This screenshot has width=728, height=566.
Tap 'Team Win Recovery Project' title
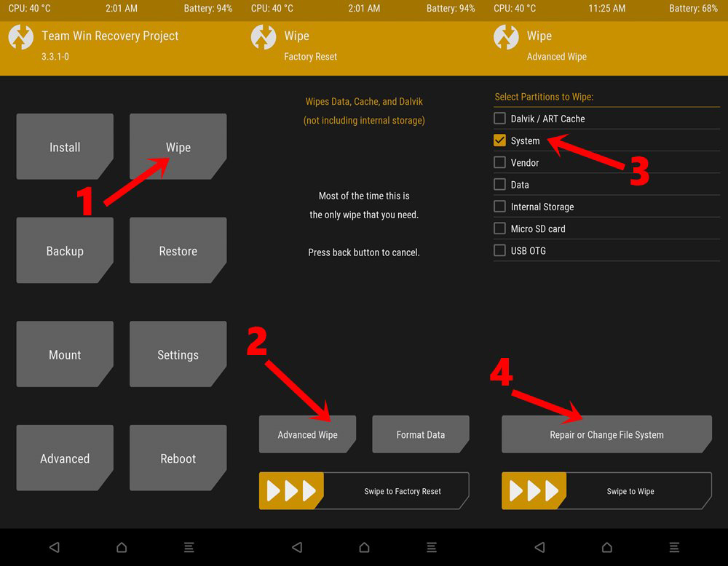pos(110,36)
